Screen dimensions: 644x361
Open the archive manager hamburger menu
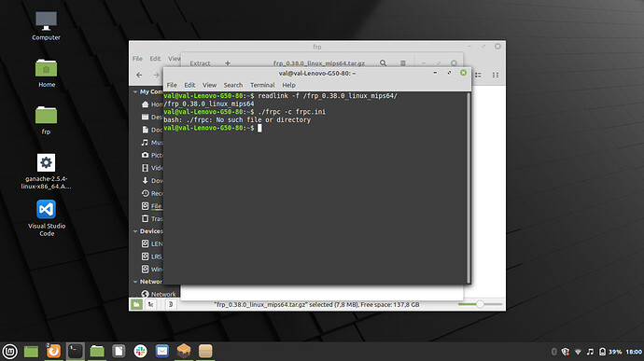pyautogui.click(x=403, y=62)
